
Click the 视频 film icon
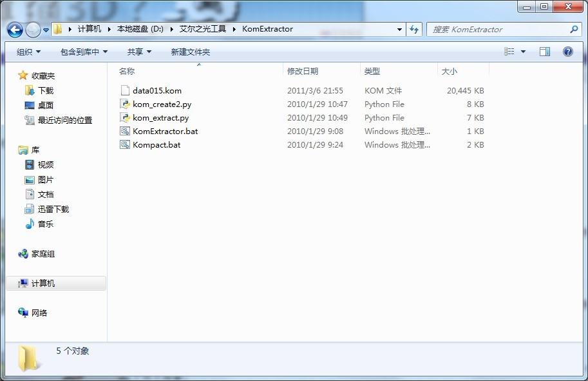30,164
